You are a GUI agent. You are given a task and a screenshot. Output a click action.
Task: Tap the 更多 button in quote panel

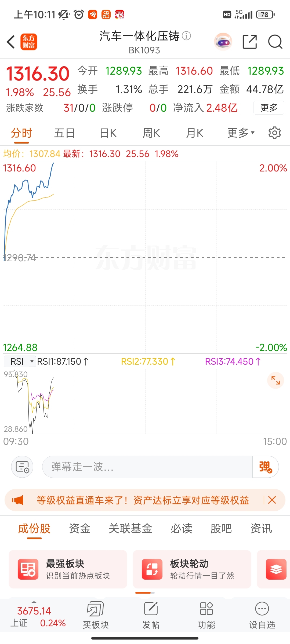(x=269, y=108)
